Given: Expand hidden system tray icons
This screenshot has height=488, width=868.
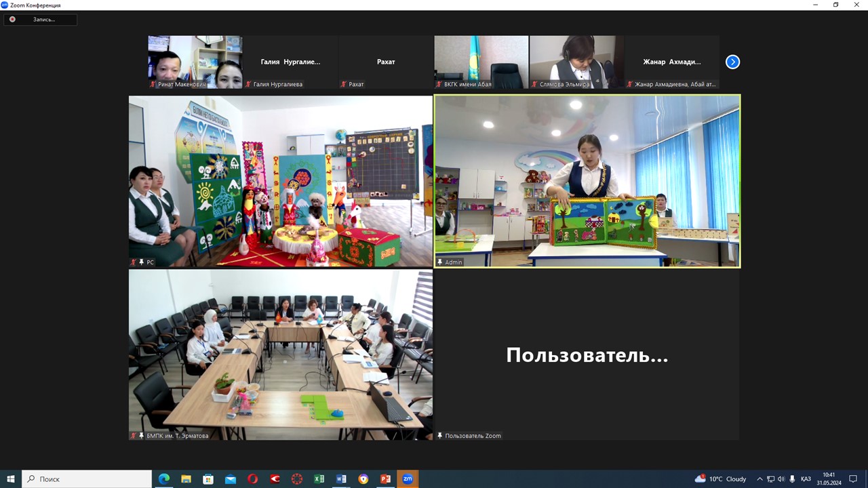Looking at the screenshot, I should pos(759,479).
